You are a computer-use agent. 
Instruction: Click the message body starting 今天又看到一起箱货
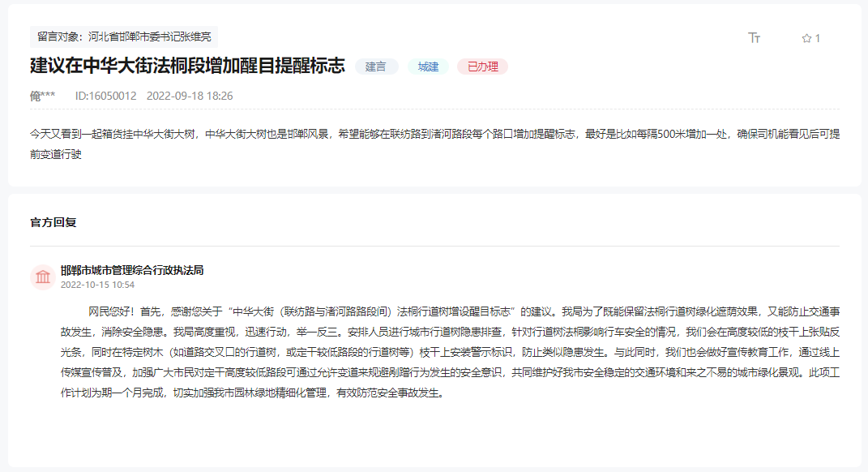(434, 144)
